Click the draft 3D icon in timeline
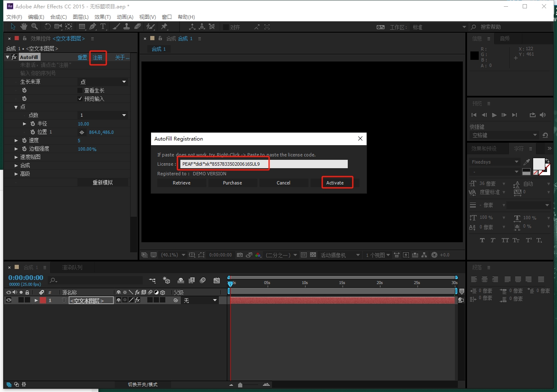The width and height of the screenshot is (557, 392). click(167, 280)
